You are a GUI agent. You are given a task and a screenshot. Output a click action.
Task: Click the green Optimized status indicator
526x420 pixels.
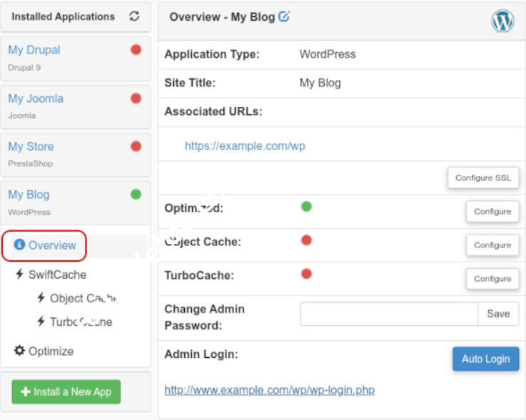point(306,207)
